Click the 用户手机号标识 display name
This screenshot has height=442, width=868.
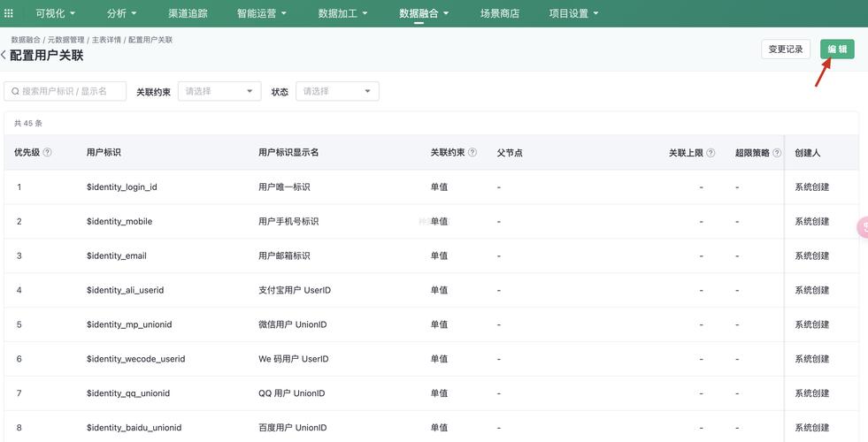coord(288,221)
